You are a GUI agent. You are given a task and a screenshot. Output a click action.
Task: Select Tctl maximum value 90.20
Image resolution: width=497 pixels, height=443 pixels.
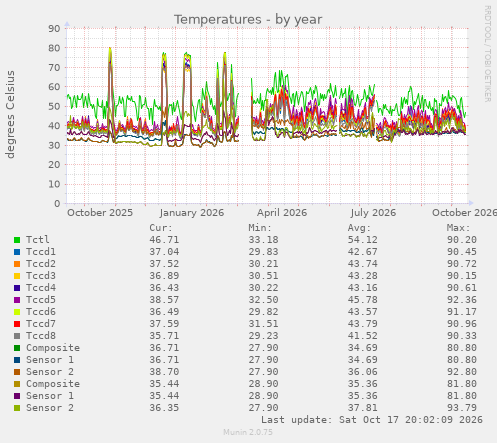click(x=462, y=240)
